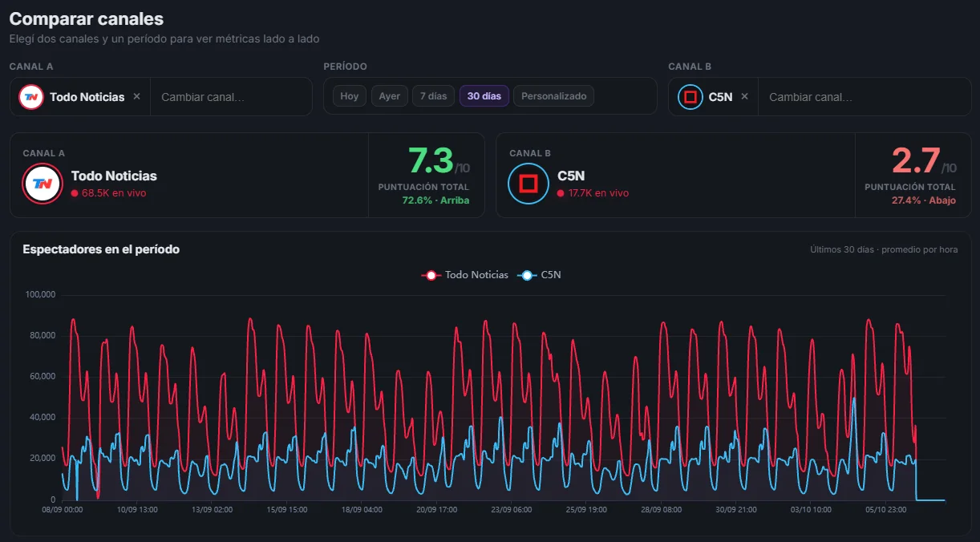Click the 08/09 00:00 axis label
The image size is (980, 542).
pos(63,509)
